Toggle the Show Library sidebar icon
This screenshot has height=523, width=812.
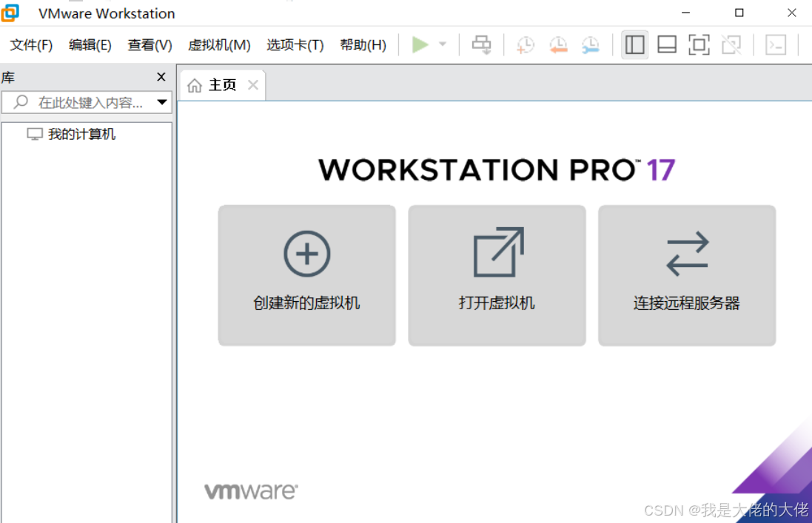click(634, 44)
